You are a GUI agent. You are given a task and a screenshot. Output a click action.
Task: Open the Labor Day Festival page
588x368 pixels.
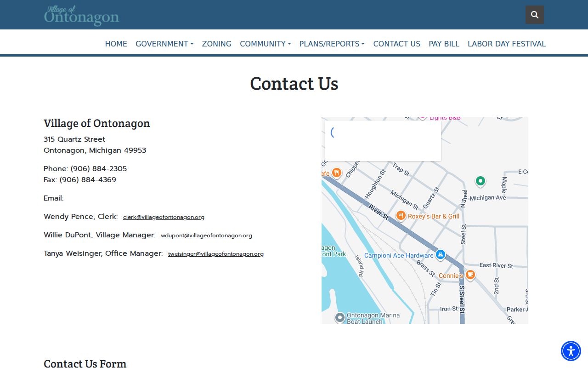(507, 44)
